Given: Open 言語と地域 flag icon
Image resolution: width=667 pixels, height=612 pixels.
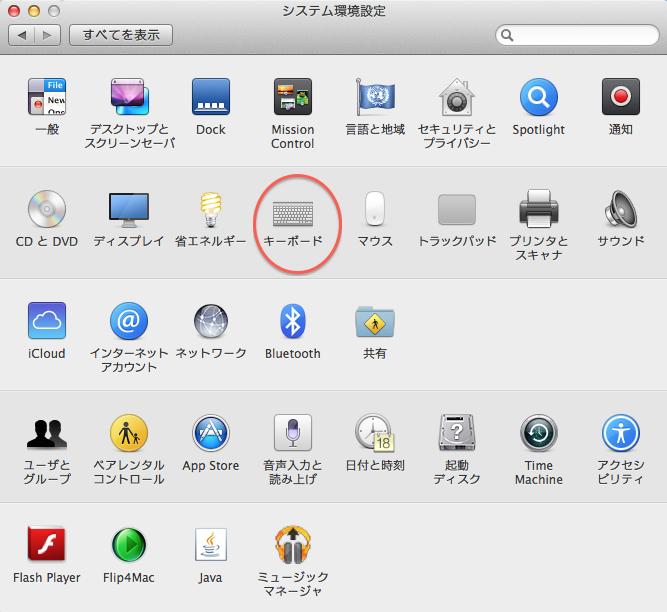Looking at the screenshot, I should click(375, 97).
